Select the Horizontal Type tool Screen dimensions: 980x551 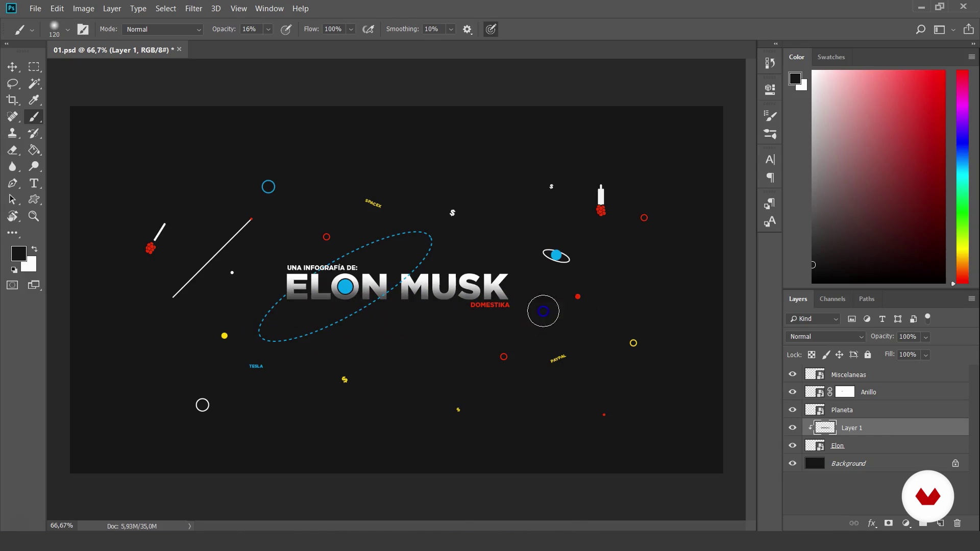click(34, 183)
